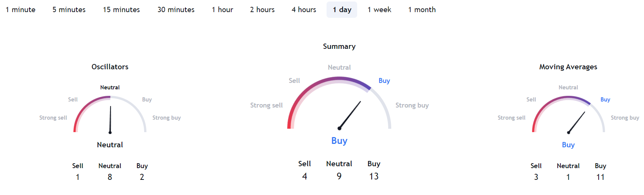Click the large blue Buy summary rating

[x=339, y=140]
